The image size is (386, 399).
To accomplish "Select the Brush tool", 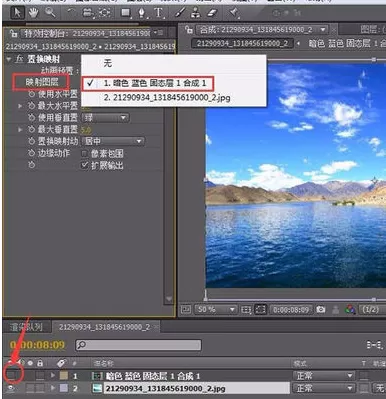I will pyautogui.click(x=180, y=13).
